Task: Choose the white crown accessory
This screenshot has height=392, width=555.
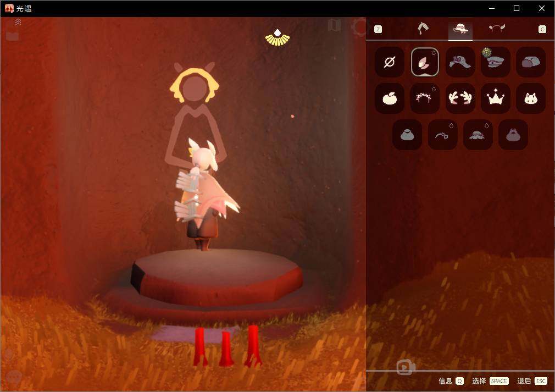Action: 496,98
